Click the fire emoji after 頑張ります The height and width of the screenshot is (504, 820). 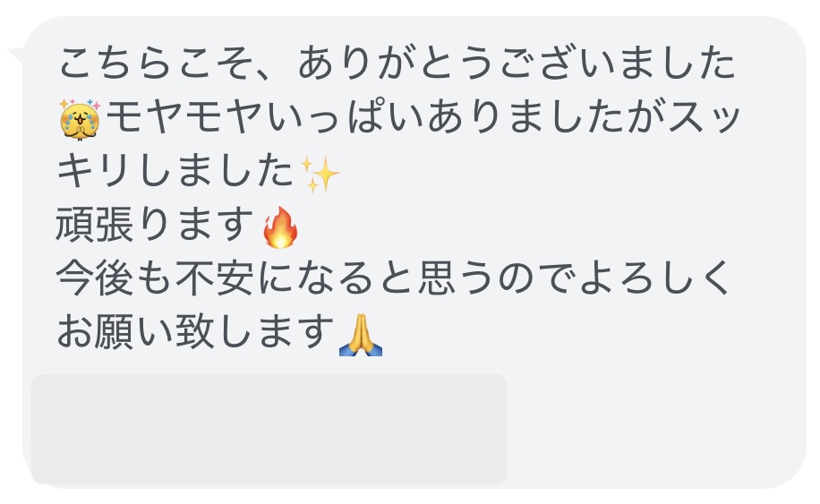(280, 226)
